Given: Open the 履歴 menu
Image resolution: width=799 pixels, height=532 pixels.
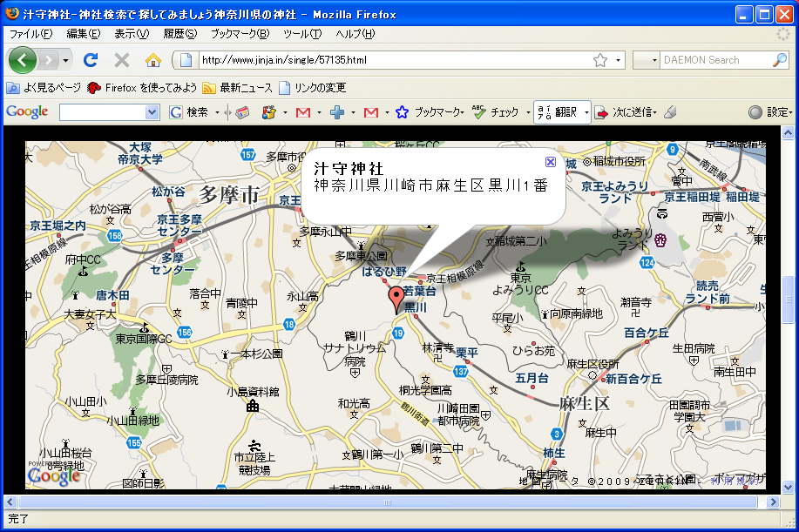Looking at the screenshot, I should (179, 34).
